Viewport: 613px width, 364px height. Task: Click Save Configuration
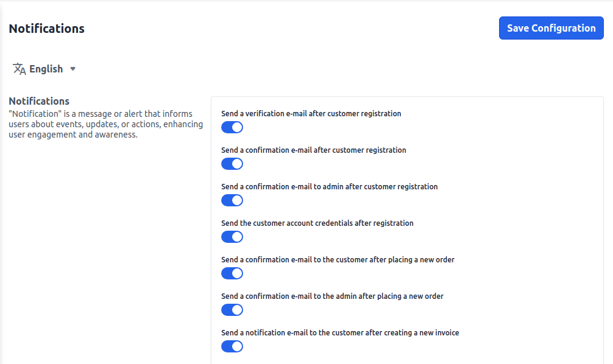click(x=550, y=27)
